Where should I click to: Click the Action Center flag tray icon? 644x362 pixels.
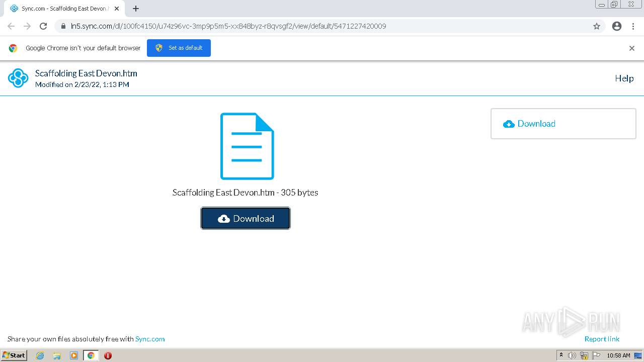pos(596,355)
